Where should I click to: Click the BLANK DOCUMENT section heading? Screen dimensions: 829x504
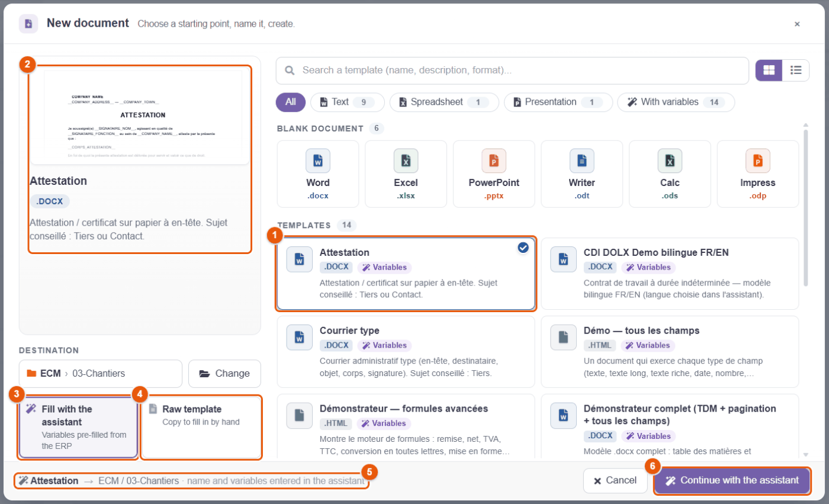[x=320, y=129]
